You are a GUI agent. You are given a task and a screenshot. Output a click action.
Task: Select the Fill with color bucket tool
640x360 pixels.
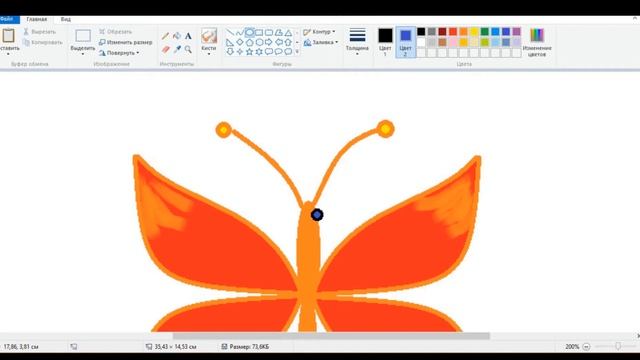177,36
